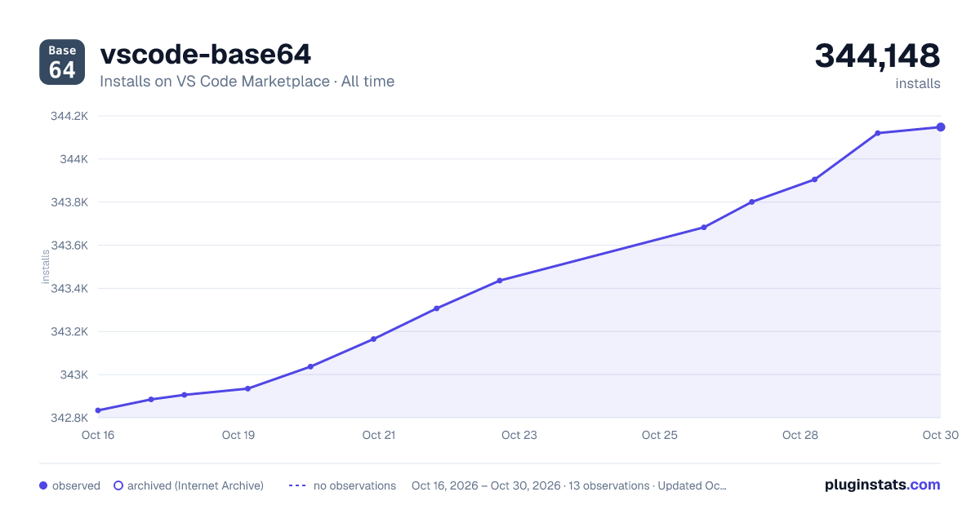Click the date range and observations footer text
This screenshot has height=514, width=980.
pyautogui.click(x=569, y=485)
